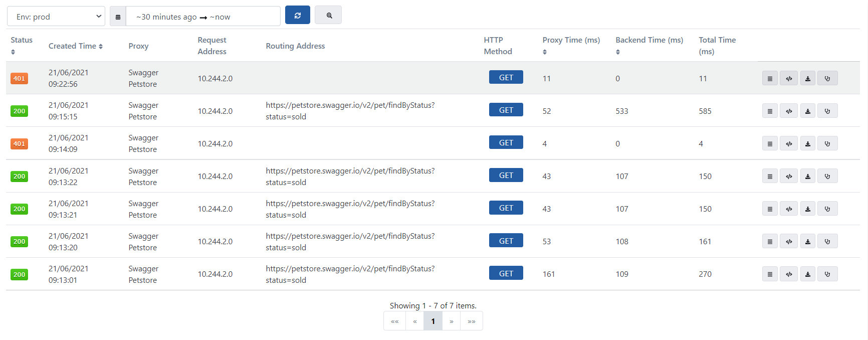The height and width of the screenshot is (340, 868).
Task: Open list details for the 09:22:56 request
Action: pos(770,78)
